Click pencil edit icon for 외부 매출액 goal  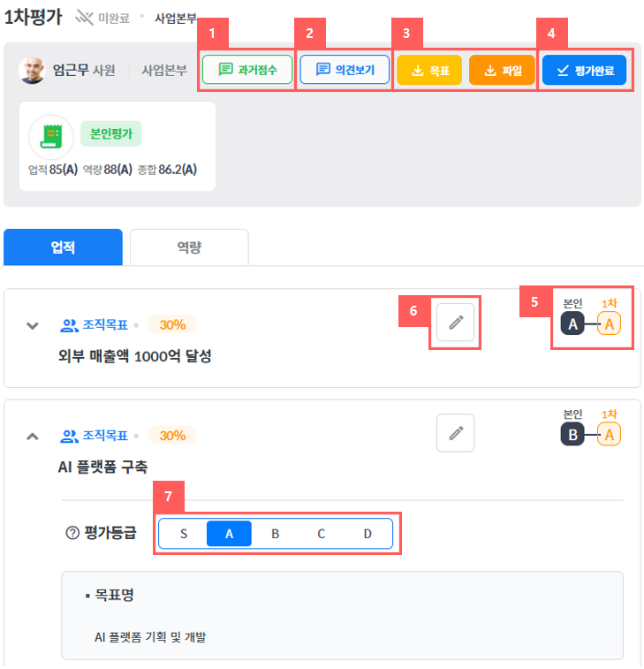click(x=456, y=322)
